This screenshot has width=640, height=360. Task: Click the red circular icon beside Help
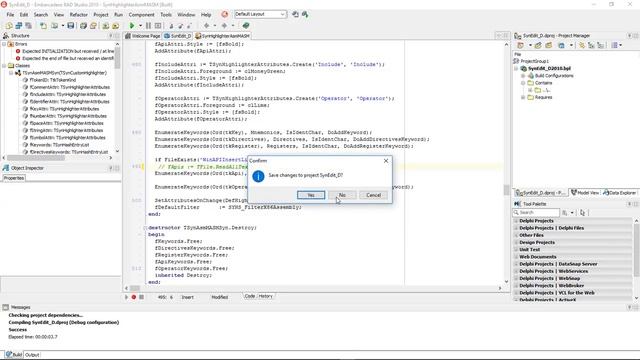click(224, 14)
